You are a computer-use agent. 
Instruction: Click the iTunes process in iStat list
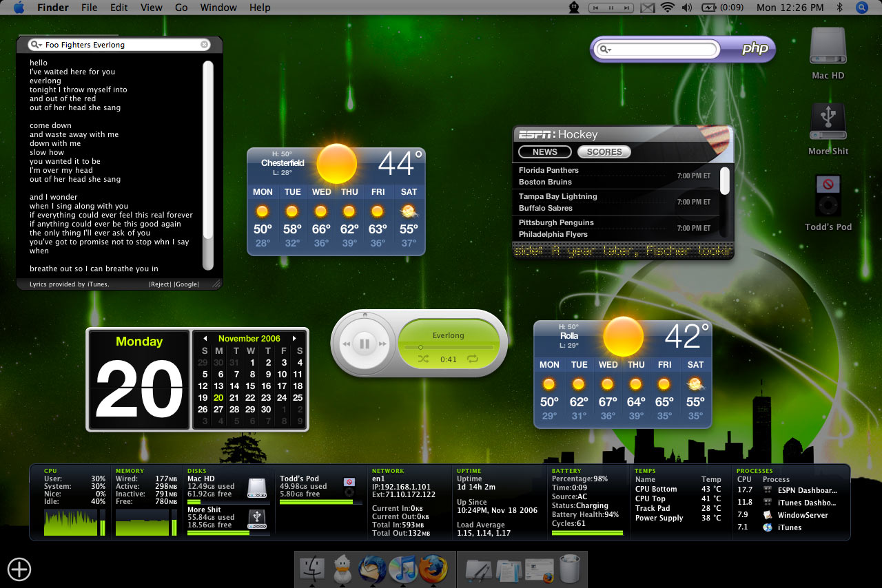(790, 527)
